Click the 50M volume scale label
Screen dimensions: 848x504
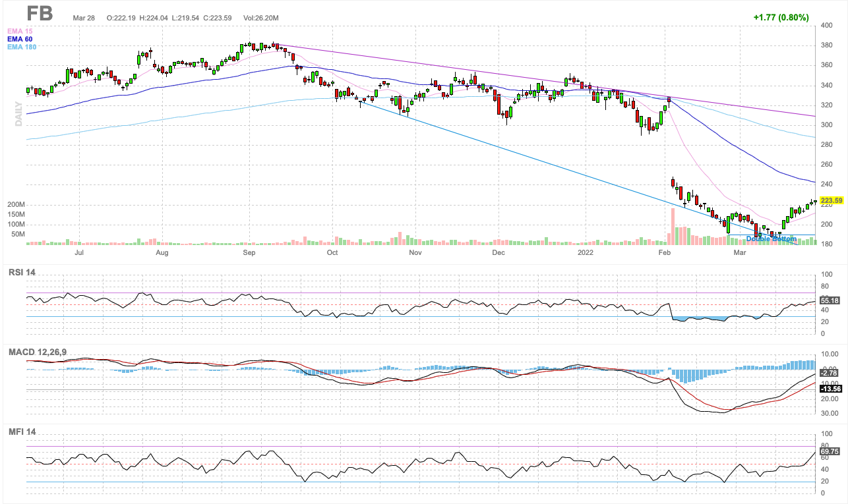pyautogui.click(x=18, y=234)
